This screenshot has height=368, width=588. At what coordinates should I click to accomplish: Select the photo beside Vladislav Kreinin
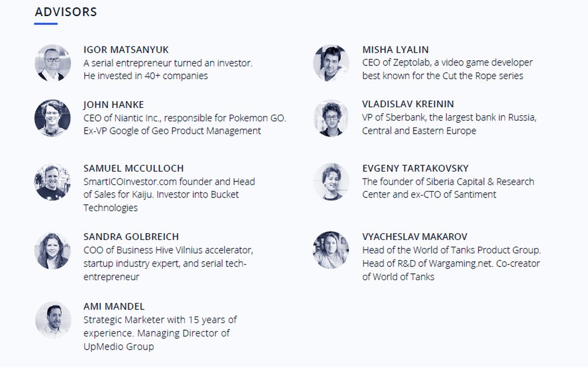point(331,118)
